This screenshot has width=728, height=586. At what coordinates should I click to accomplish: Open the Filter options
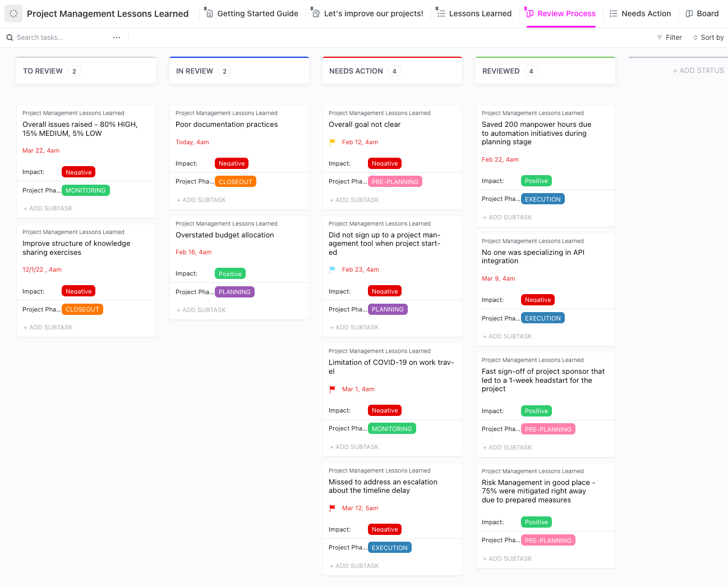(669, 38)
